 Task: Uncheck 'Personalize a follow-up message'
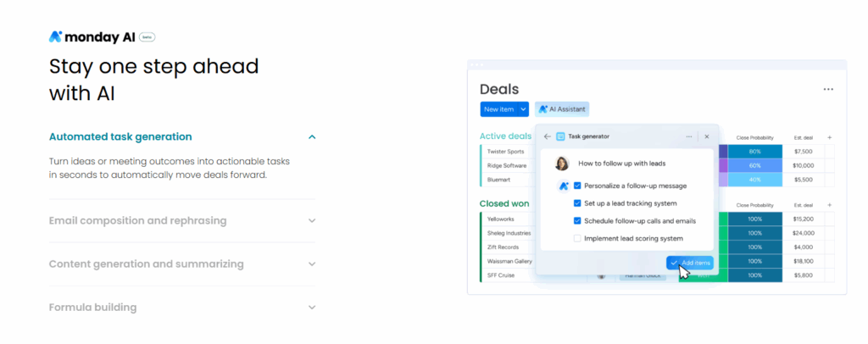pos(577,186)
